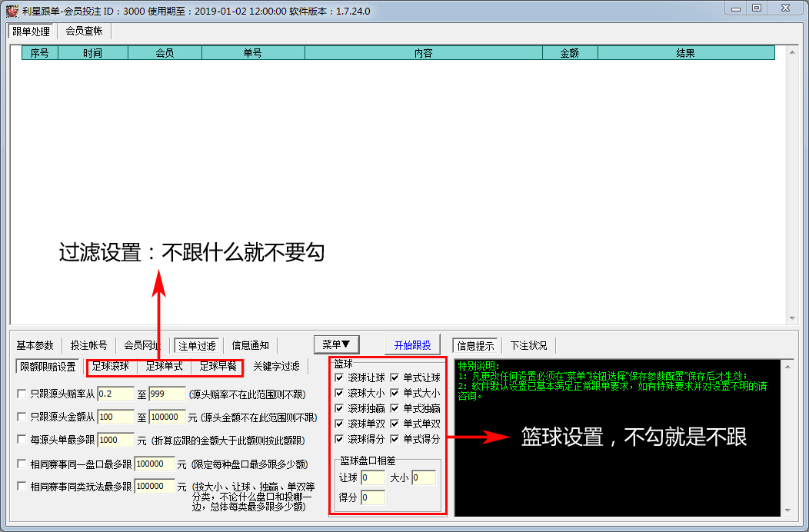Show the 下注状况 tab

531,345
